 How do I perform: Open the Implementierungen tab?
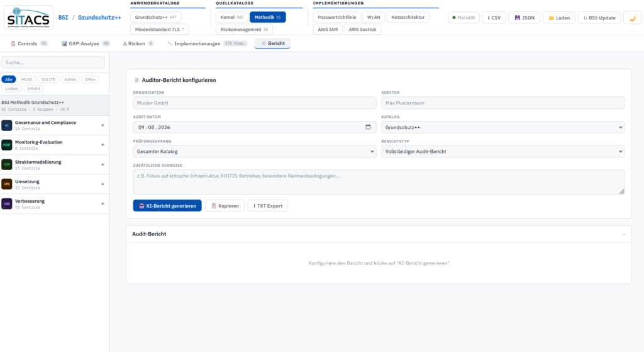(207, 43)
